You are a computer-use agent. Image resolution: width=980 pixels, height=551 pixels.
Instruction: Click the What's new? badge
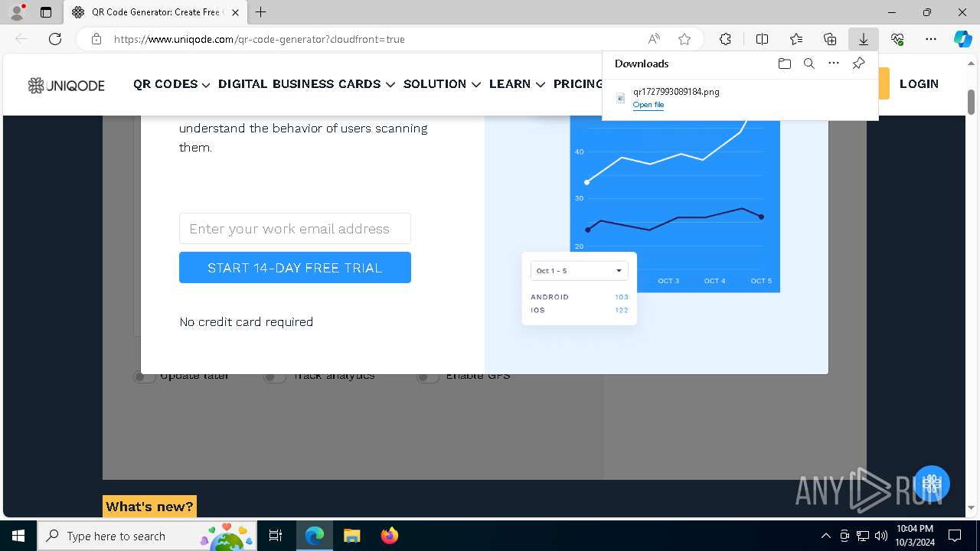coord(149,507)
